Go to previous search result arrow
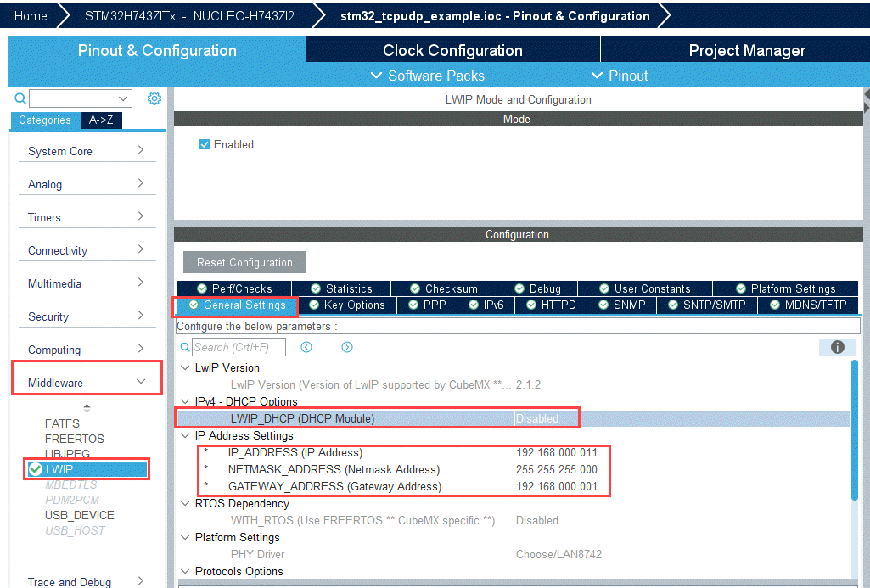The width and height of the screenshot is (870, 588). coord(306,347)
